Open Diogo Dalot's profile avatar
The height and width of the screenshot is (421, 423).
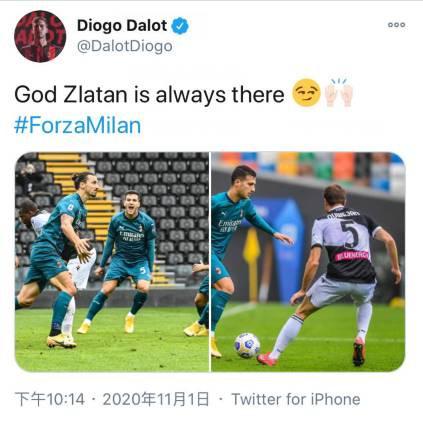tap(40, 36)
